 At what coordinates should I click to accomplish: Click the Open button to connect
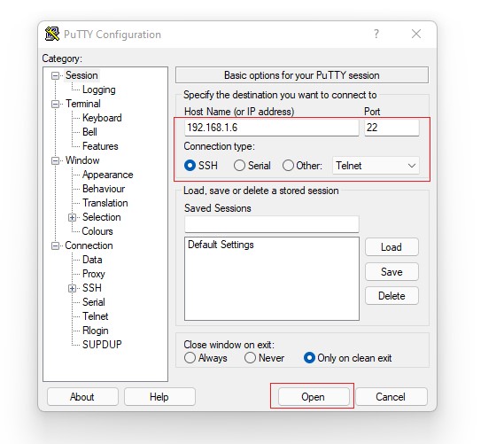(x=314, y=397)
